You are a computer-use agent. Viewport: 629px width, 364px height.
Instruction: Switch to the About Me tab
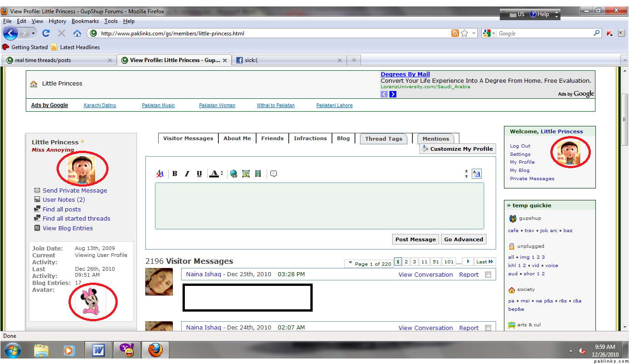[x=237, y=138]
